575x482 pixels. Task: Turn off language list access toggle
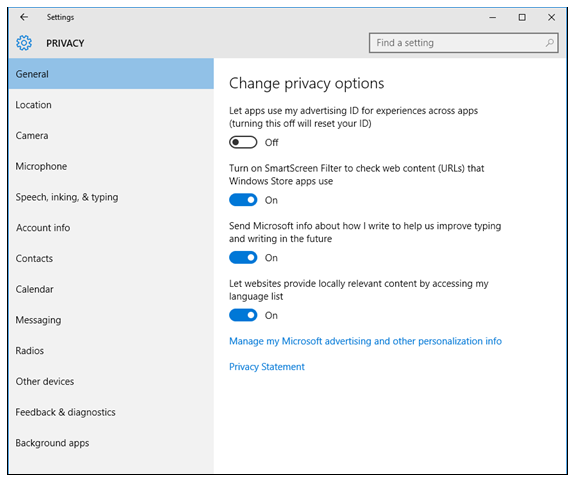point(243,315)
